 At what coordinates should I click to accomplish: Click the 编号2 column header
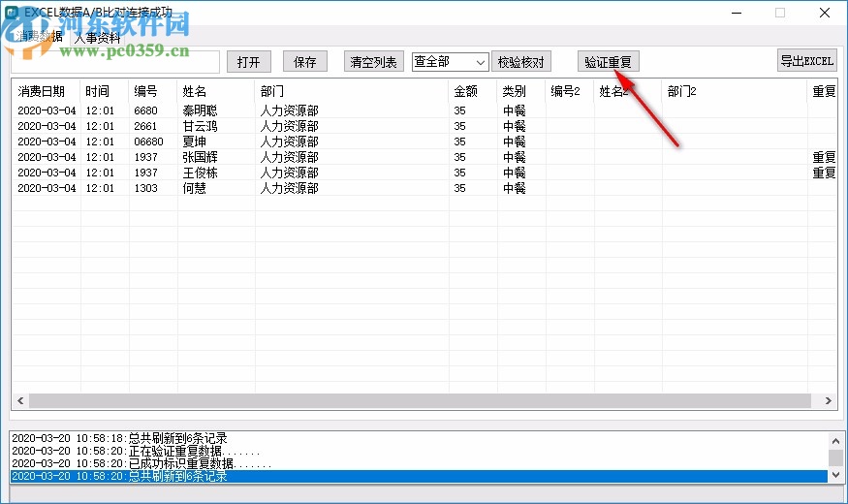click(x=570, y=91)
